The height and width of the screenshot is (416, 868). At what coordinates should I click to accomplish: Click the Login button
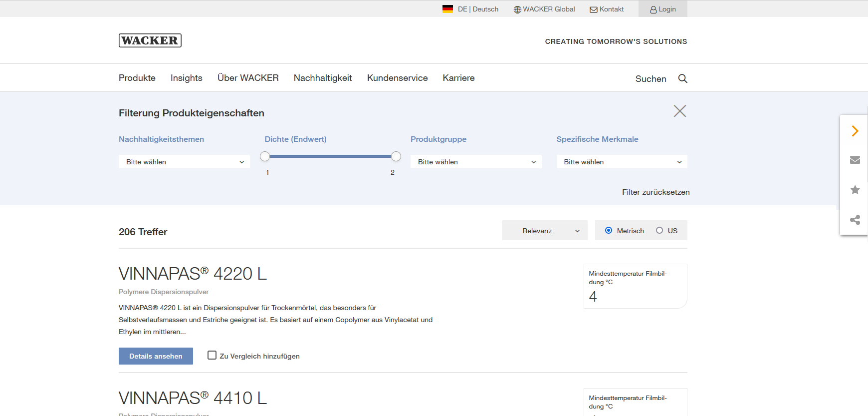pyautogui.click(x=663, y=9)
